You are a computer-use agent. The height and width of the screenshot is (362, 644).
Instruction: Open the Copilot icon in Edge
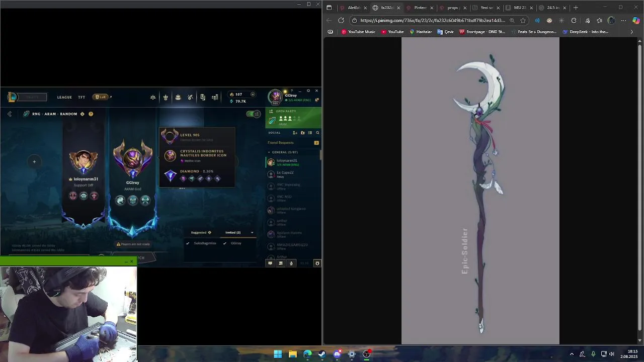tap(636, 21)
